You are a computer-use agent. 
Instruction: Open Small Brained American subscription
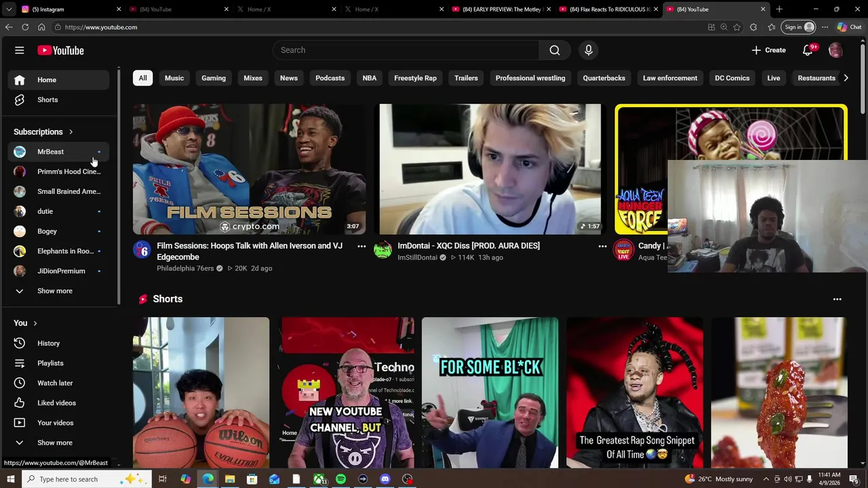coord(58,191)
